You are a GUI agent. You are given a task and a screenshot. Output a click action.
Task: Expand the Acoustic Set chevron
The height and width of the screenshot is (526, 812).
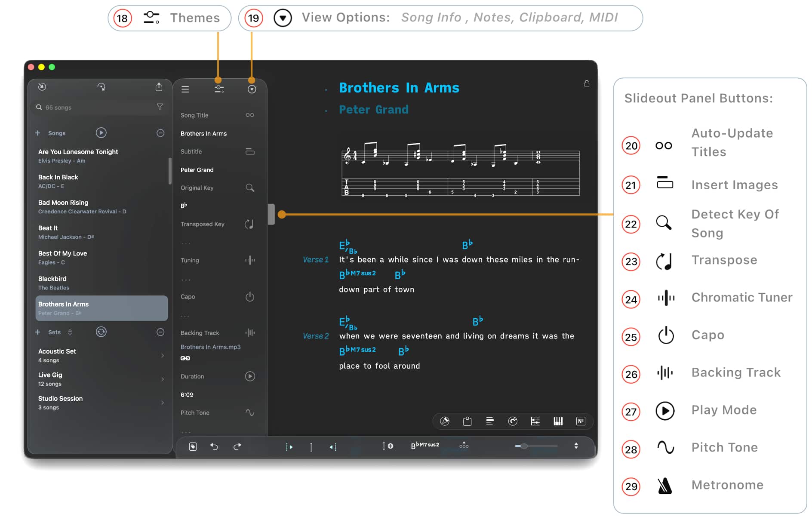163,355
